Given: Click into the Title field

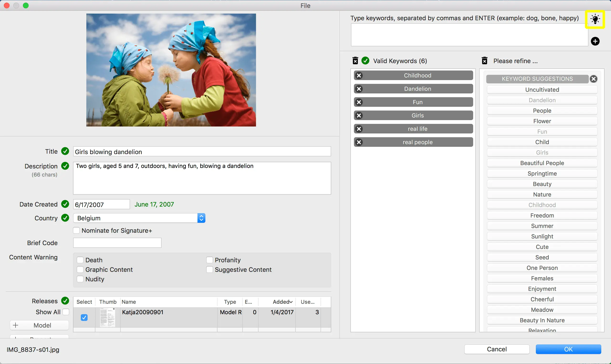Looking at the screenshot, I should 202,152.
